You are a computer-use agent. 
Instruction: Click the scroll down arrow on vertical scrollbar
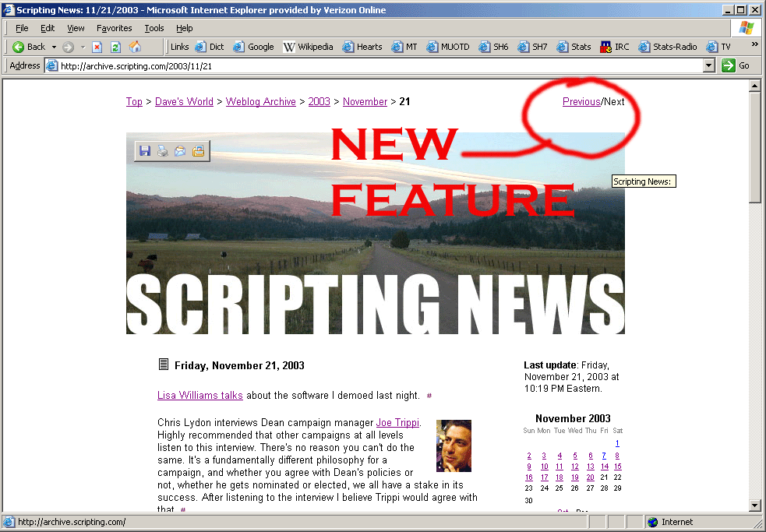754,505
